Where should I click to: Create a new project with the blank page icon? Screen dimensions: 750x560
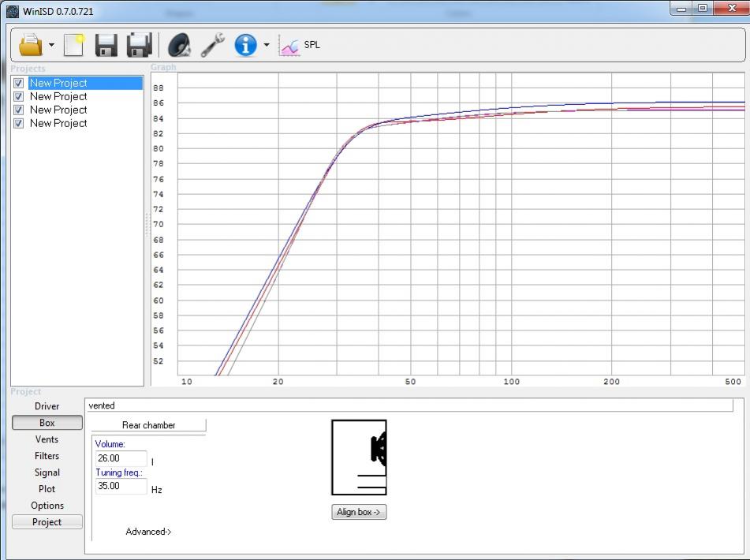click(73, 45)
